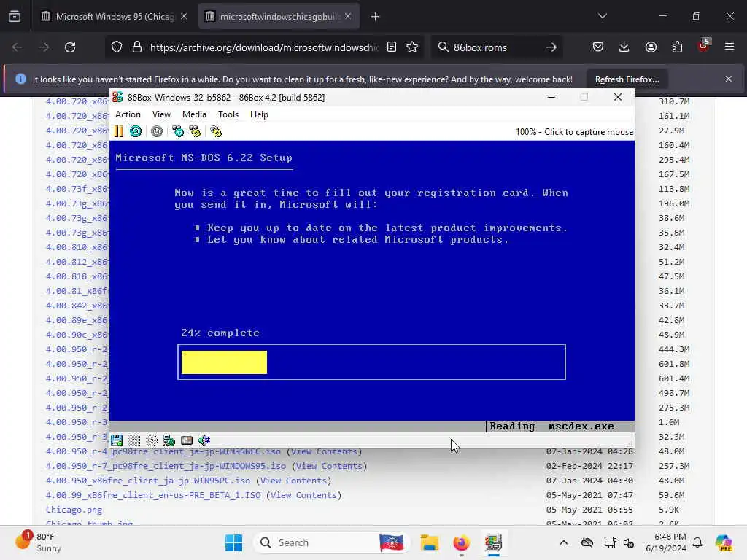Open 4.00.950_x86fre_client_ja-jp-WIN95PC.iso link
747x560 pixels.
(147, 481)
